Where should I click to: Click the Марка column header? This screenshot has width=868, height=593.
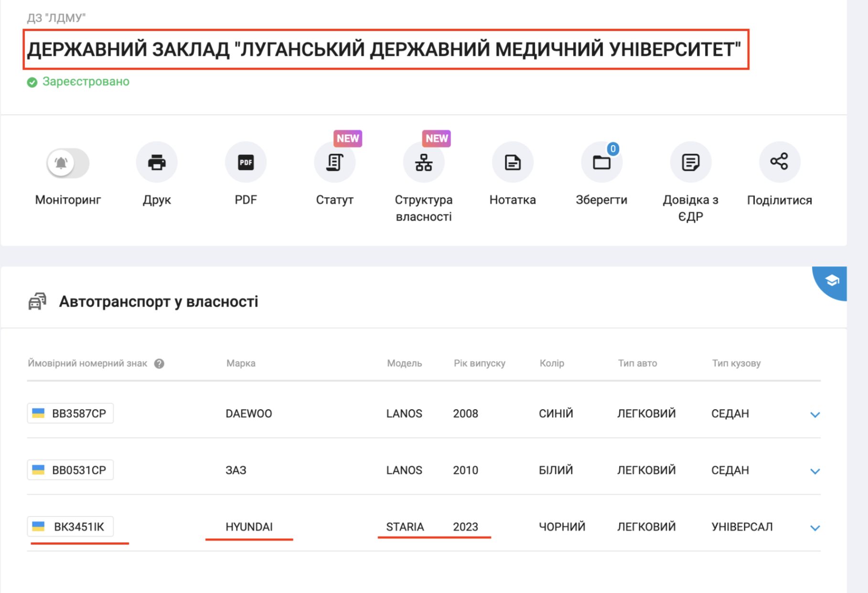pos(241,363)
